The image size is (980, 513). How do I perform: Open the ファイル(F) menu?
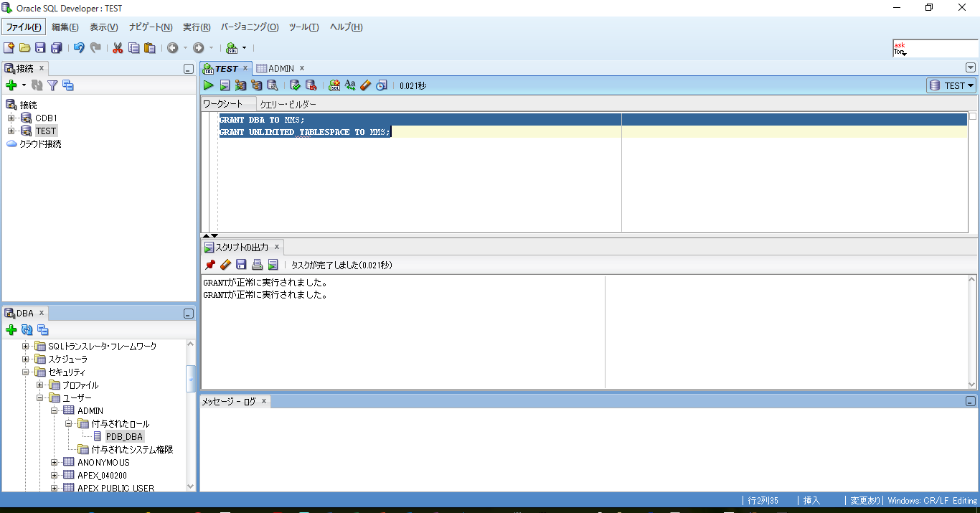tap(24, 27)
